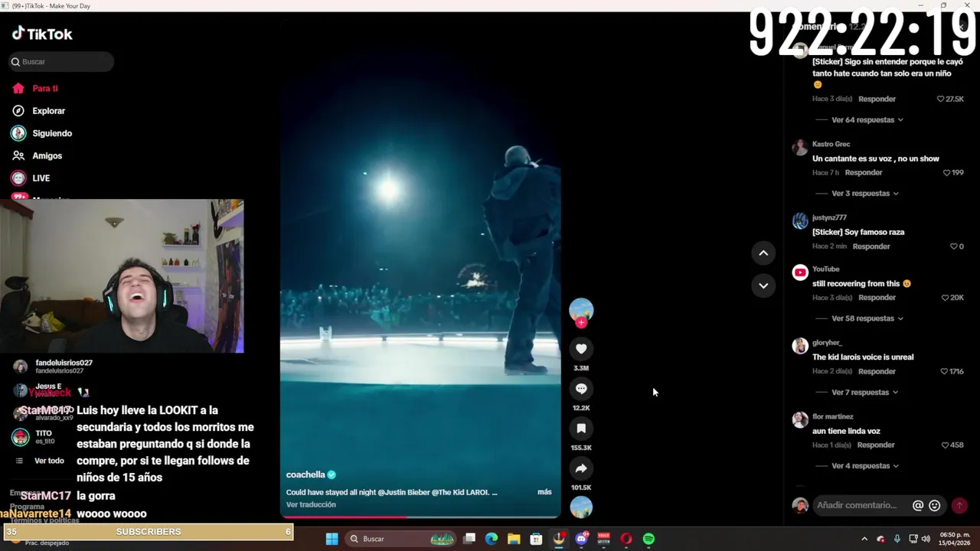Open Microsoft Edge from the taskbar
This screenshot has width=980, height=551.
pyautogui.click(x=492, y=539)
